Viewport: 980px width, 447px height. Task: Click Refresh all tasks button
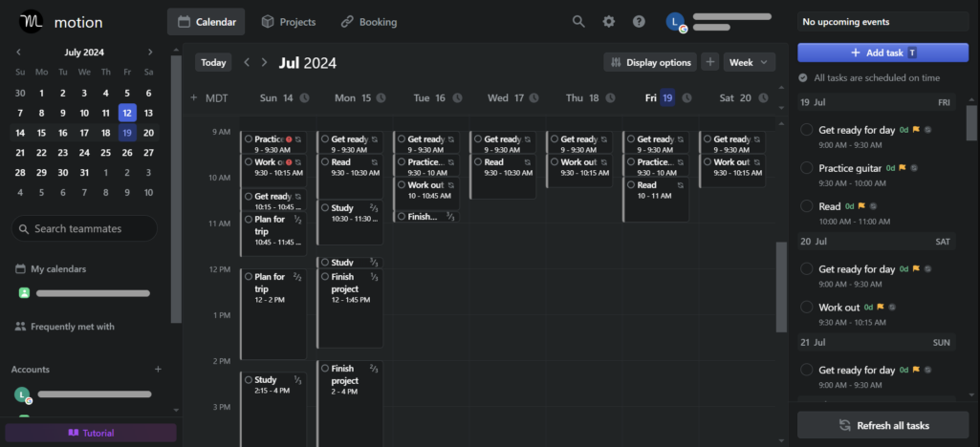[x=882, y=426]
